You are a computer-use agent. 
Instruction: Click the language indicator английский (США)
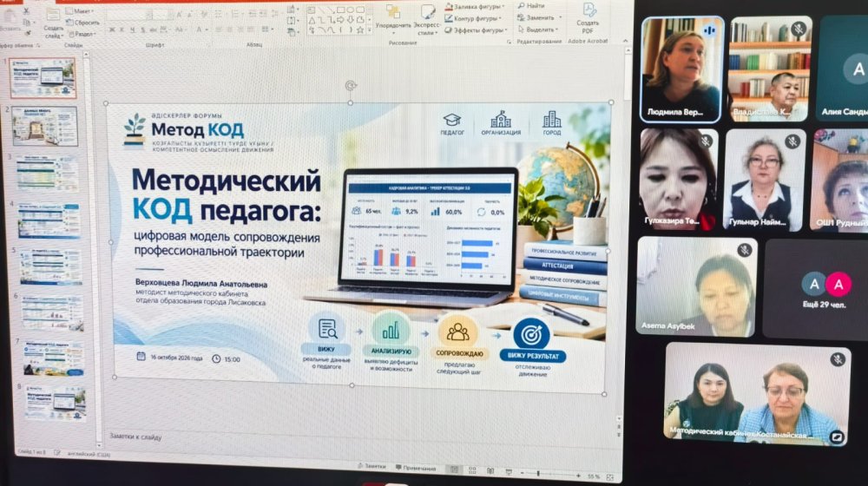[x=89, y=455]
